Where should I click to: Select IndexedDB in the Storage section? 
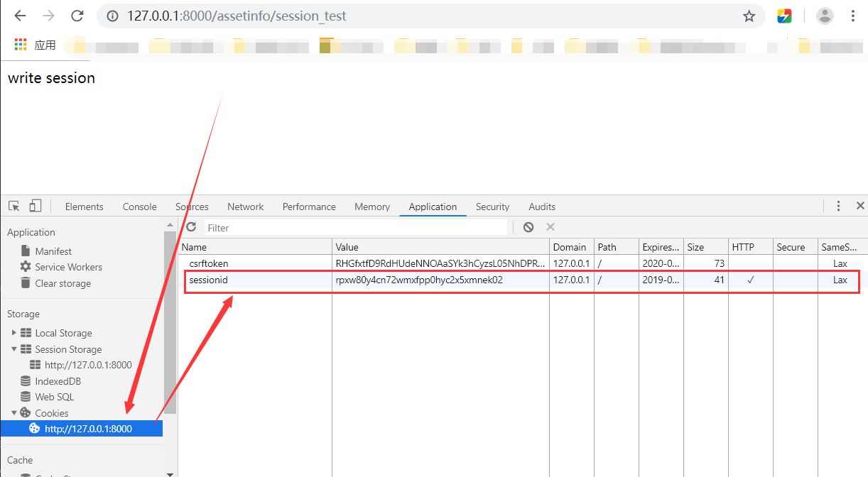pyautogui.click(x=58, y=381)
